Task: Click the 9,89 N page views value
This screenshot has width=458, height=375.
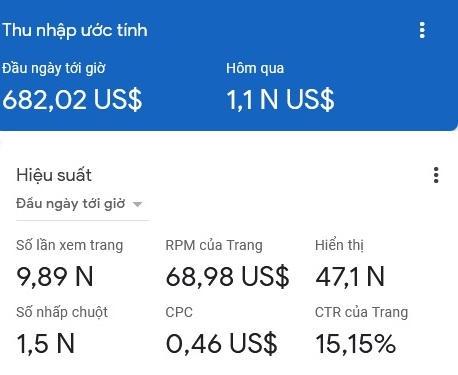Action: click(55, 276)
